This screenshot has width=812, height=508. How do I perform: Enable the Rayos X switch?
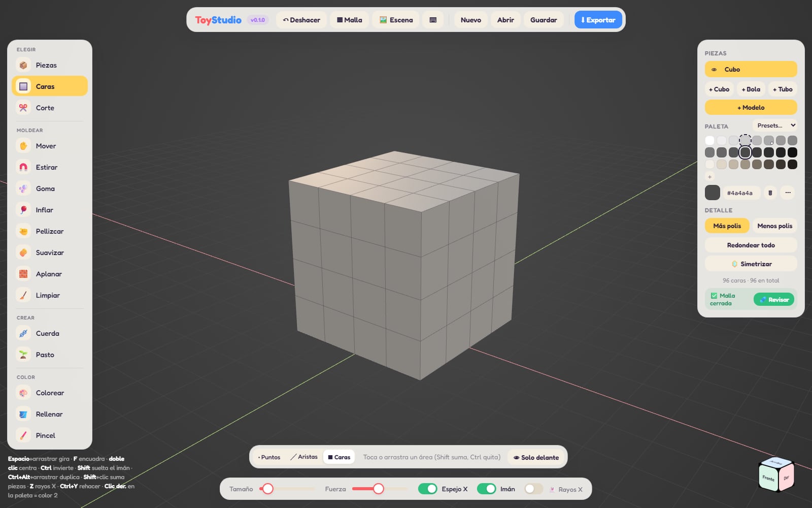(533, 489)
